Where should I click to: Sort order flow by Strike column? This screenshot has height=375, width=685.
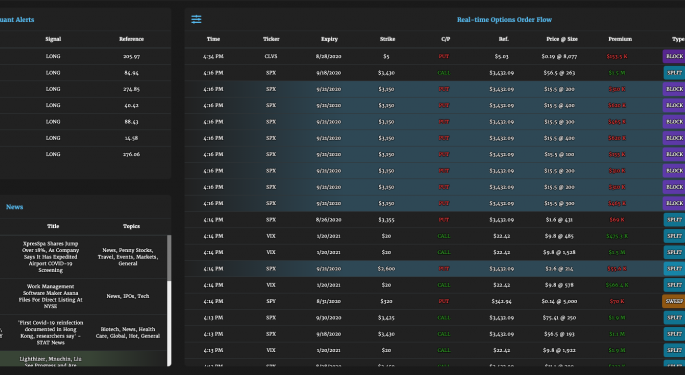387,39
